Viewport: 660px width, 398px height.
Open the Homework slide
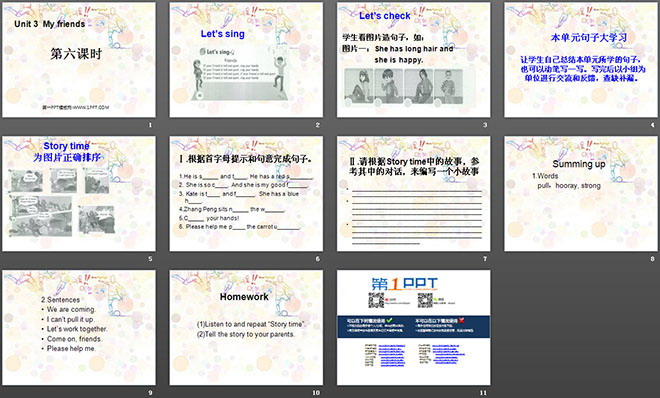coord(246,328)
